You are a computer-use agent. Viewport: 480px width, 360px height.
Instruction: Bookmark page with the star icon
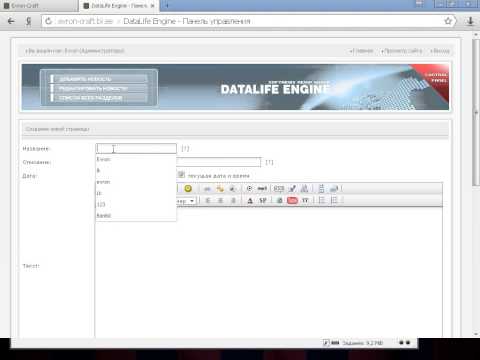point(448,21)
